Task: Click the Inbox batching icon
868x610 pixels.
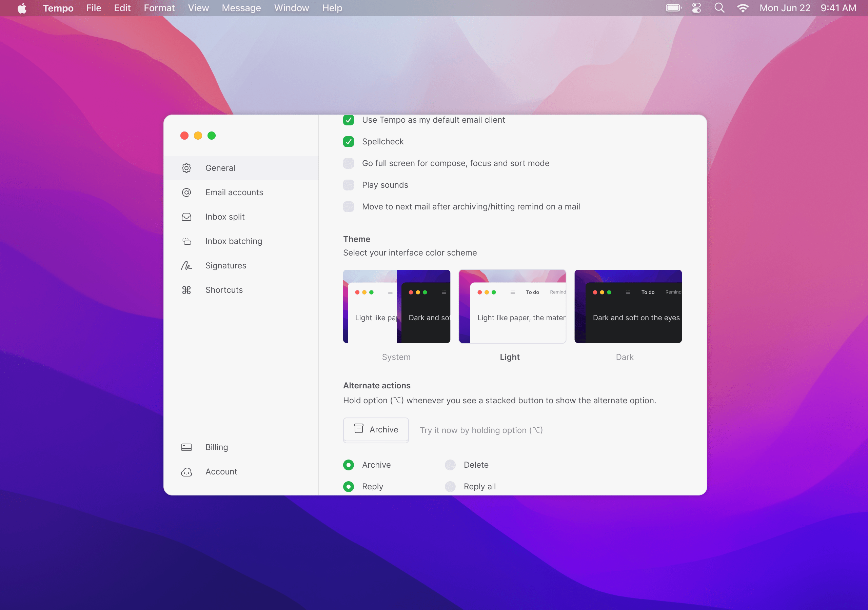Action: click(x=186, y=241)
